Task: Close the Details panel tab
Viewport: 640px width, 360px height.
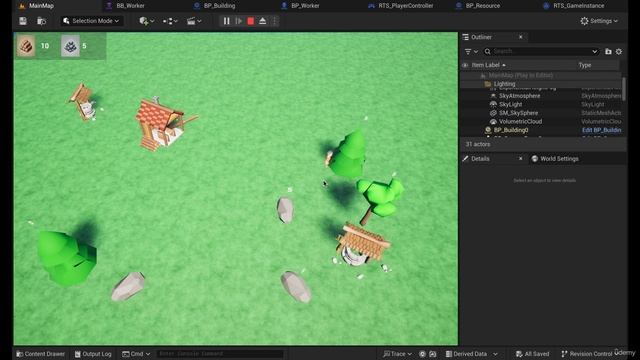Action: (520, 159)
